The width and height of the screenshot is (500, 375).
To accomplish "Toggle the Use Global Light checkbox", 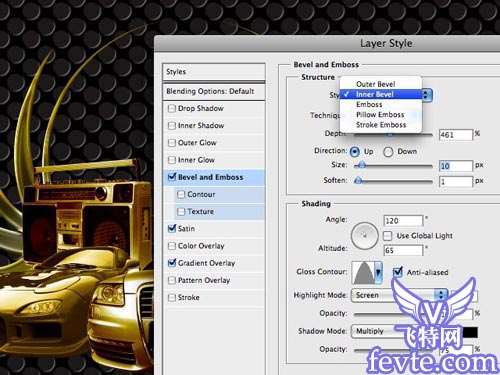I will tap(387, 236).
